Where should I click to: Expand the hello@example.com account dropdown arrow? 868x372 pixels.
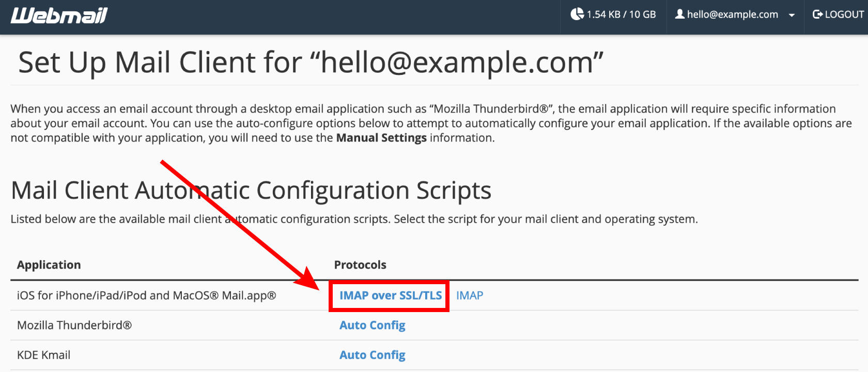pyautogui.click(x=792, y=16)
